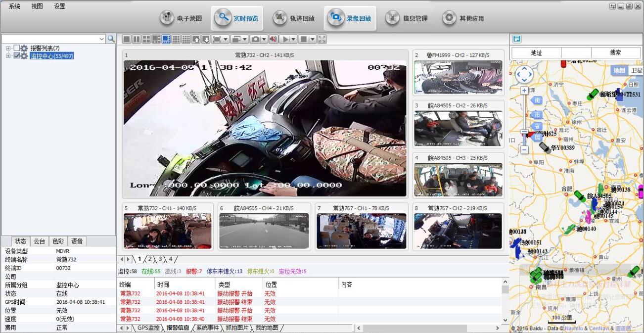Switch map to 卫星 satellite view
This screenshot has height=333, width=644.
(x=636, y=70)
